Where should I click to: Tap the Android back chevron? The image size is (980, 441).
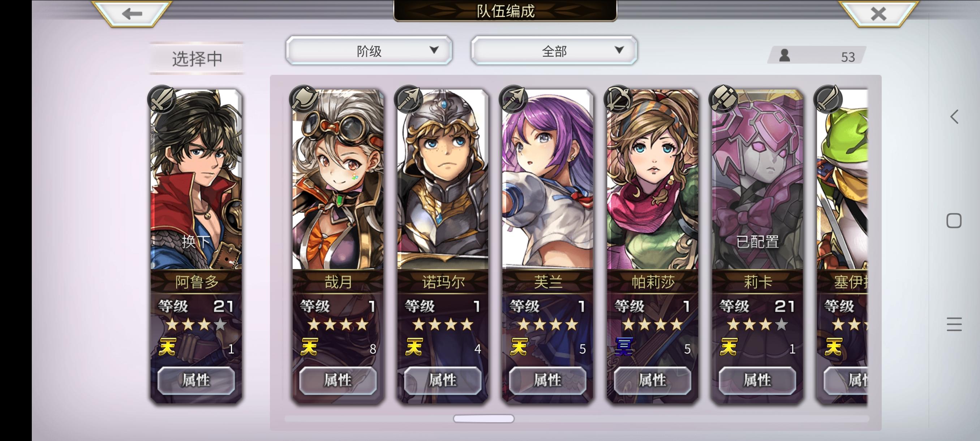(x=954, y=116)
